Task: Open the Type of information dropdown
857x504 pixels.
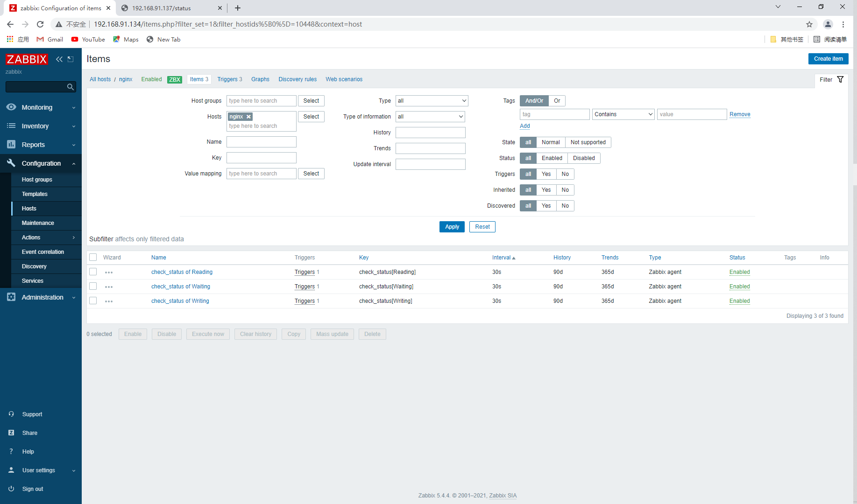Action: click(x=430, y=117)
